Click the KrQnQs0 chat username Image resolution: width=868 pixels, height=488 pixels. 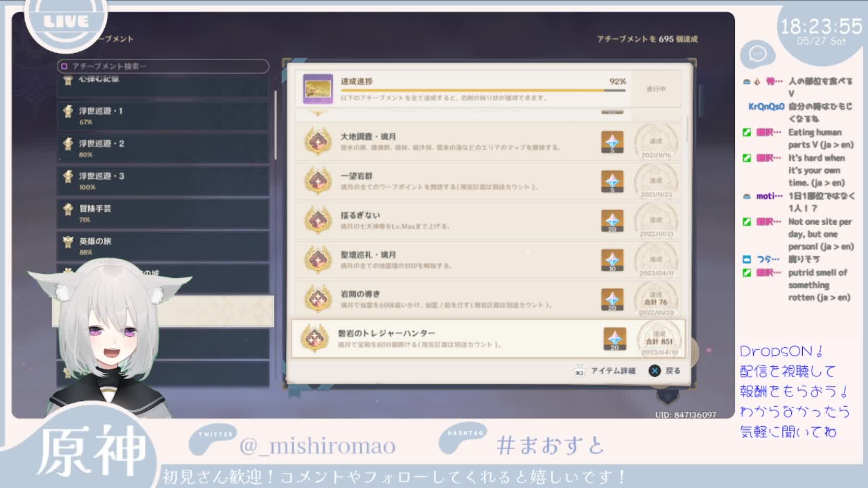766,106
